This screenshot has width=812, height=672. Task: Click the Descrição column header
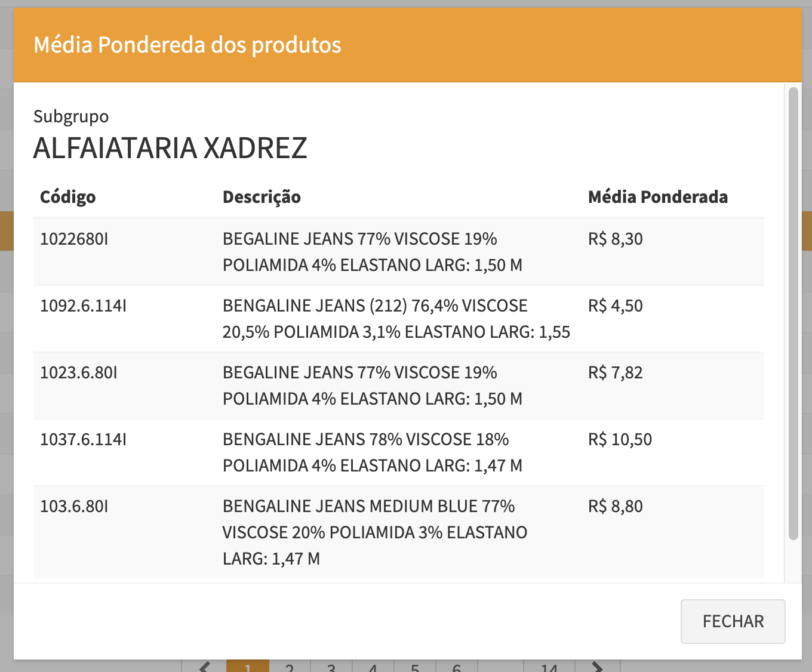pos(262,197)
